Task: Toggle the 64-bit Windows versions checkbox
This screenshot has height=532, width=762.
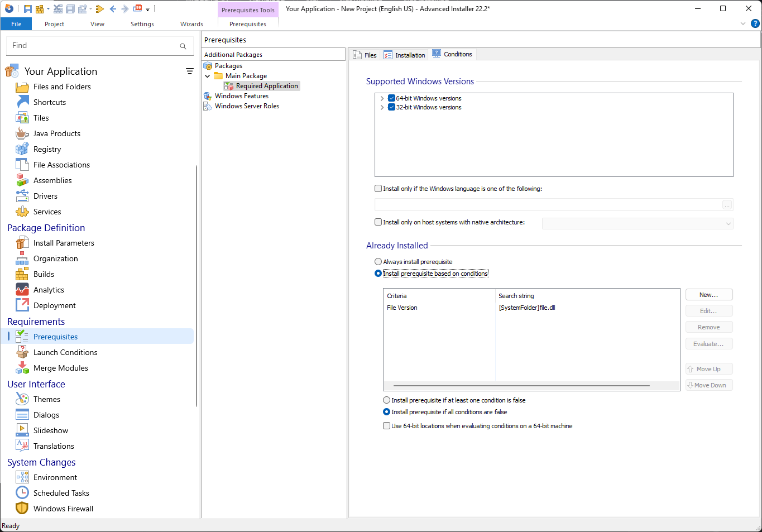Action: point(391,98)
